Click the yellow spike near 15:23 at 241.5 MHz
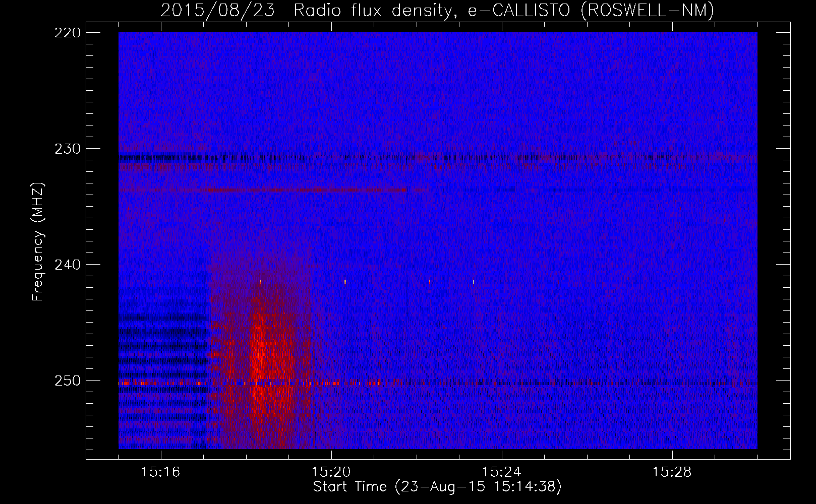 click(473, 282)
